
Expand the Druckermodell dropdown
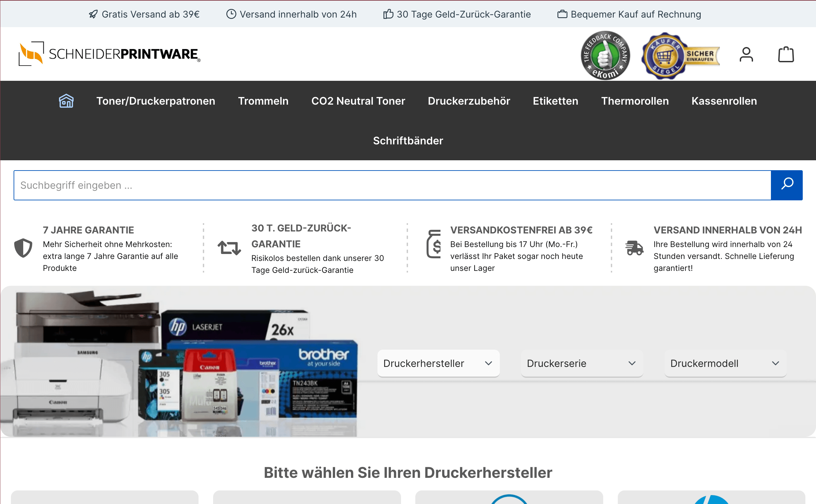[725, 363]
